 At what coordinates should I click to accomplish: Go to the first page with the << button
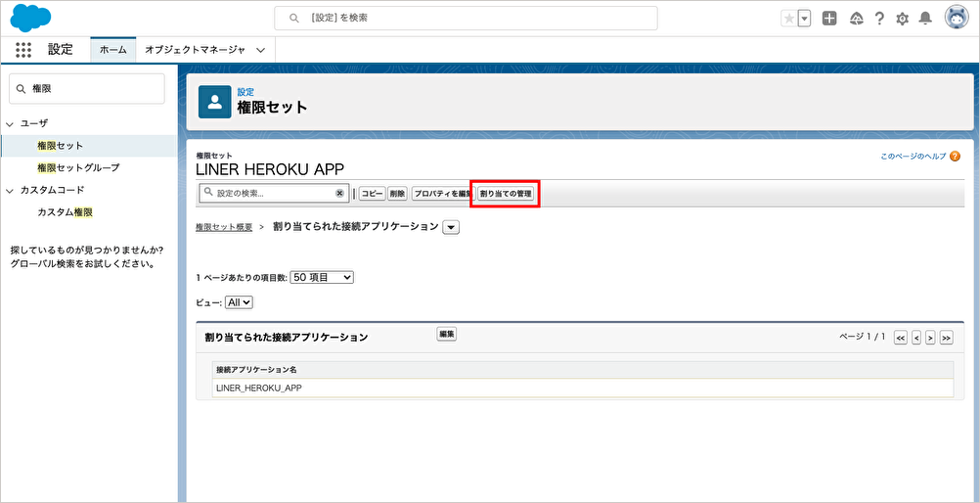click(901, 338)
